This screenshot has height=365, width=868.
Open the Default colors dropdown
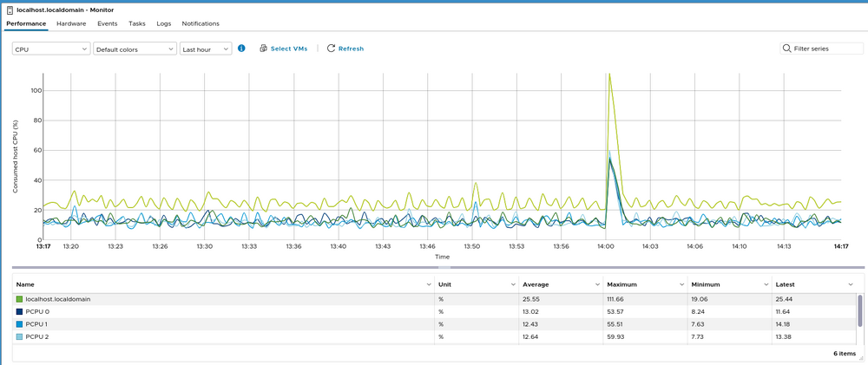[x=135, y=49]
